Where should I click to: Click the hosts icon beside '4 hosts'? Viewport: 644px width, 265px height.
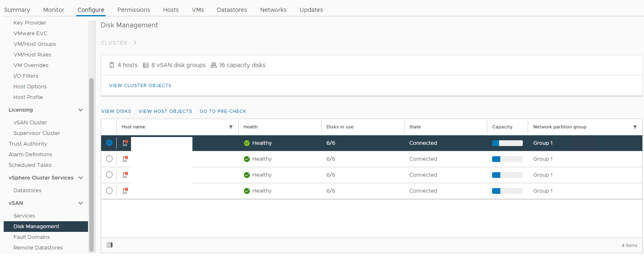tap(112, 65)
